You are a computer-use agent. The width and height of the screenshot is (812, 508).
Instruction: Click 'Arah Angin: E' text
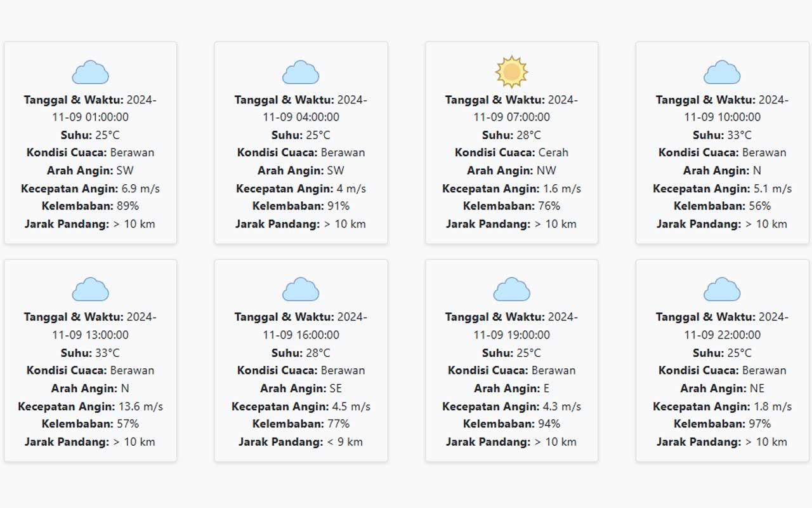point(511,388)
